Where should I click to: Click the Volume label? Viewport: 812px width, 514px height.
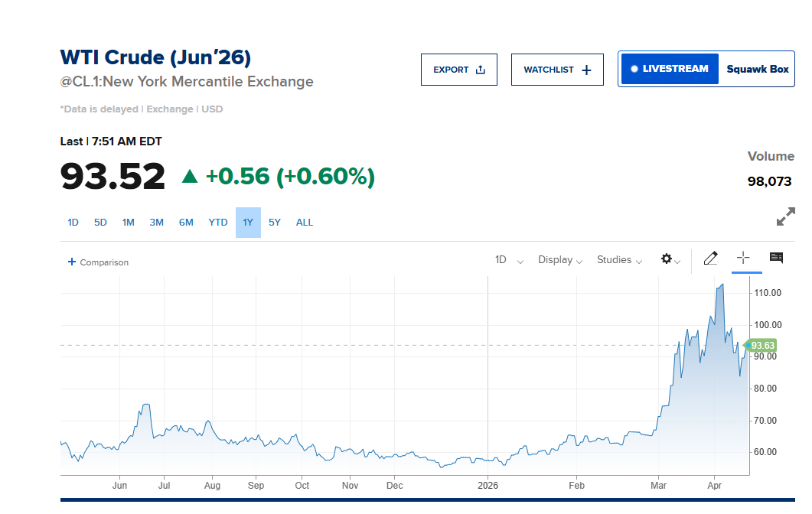[771, 156]
